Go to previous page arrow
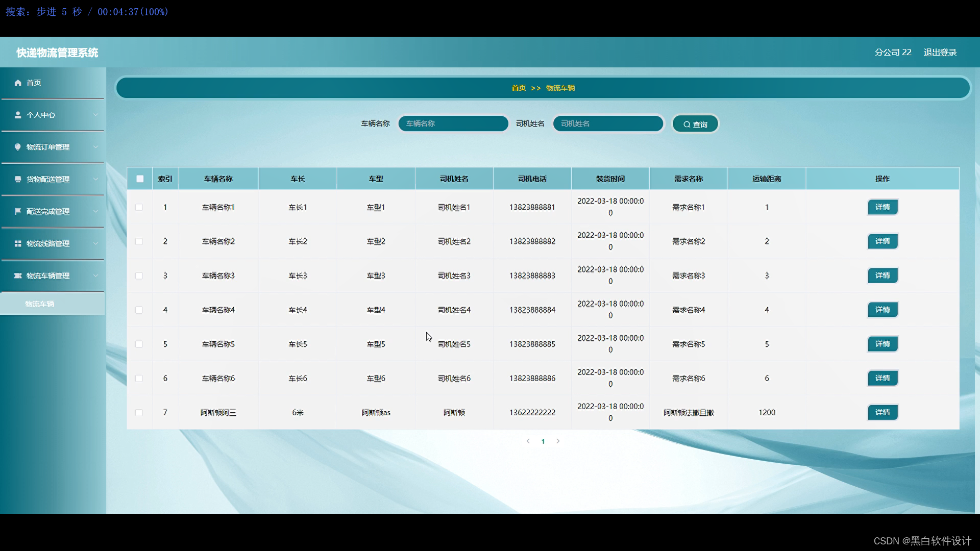 pos(528,441)
